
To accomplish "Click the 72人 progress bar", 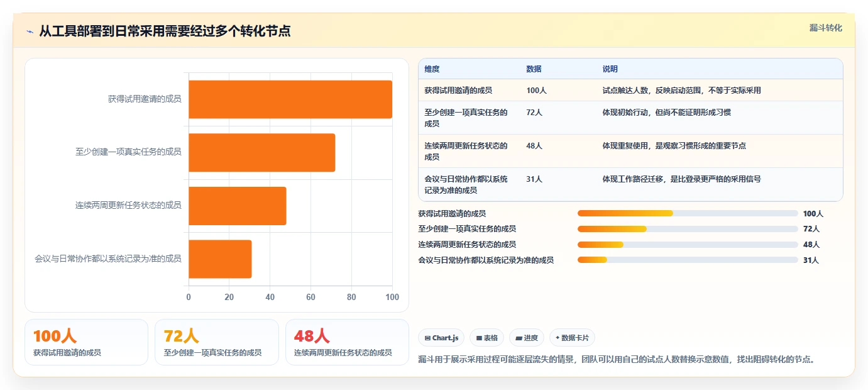I will click(x=688, y=229).
